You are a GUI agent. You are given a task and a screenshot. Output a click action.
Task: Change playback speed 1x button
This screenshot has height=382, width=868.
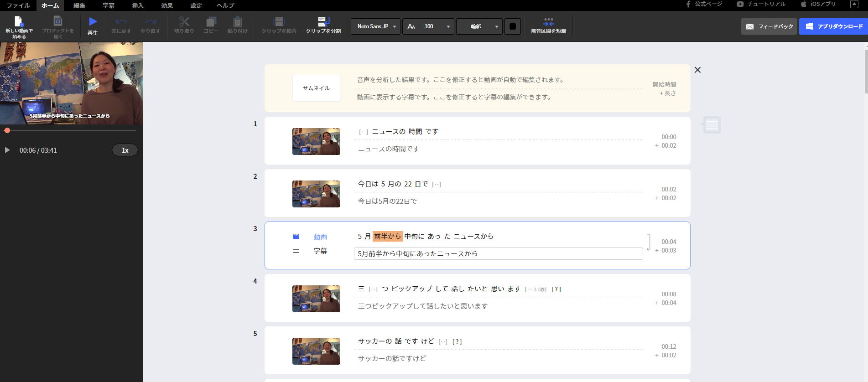(x=125, y=150)
